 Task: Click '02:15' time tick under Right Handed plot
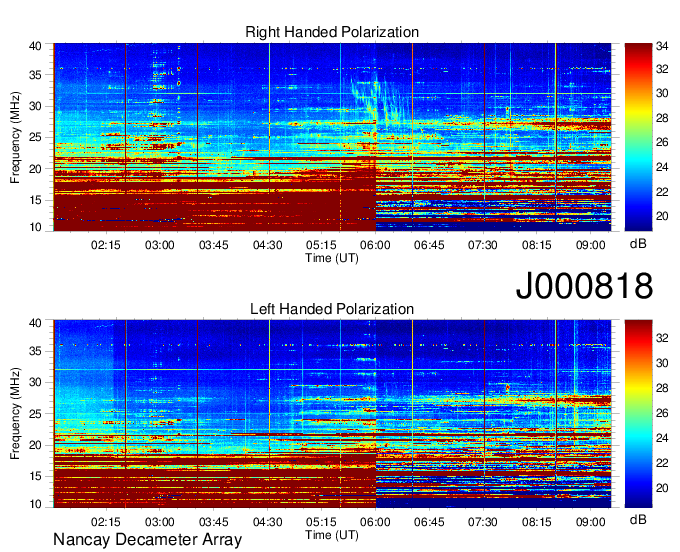[105, 245]
